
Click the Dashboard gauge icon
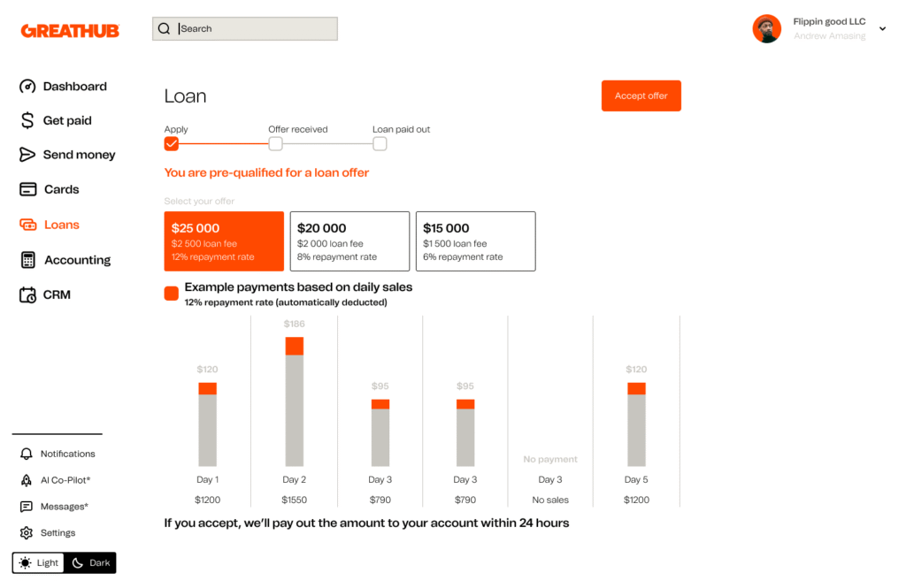tap(27, 87)
